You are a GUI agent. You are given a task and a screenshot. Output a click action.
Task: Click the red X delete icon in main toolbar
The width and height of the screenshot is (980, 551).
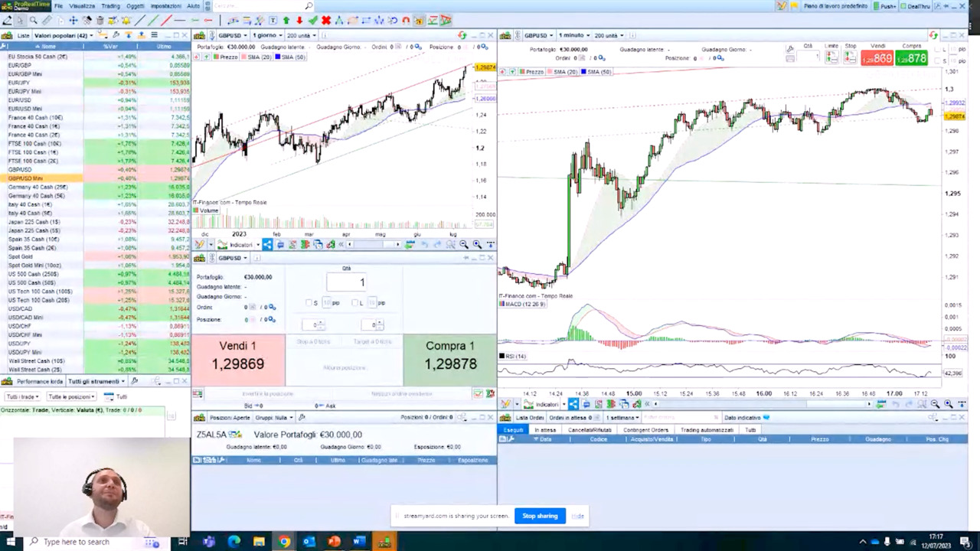click(x=326, y=21)
